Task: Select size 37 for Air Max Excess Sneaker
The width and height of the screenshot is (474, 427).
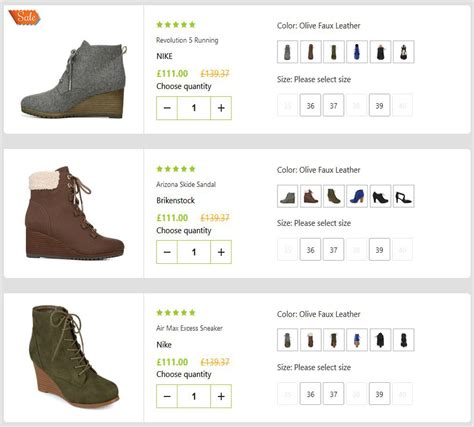Action: [333, 394]
